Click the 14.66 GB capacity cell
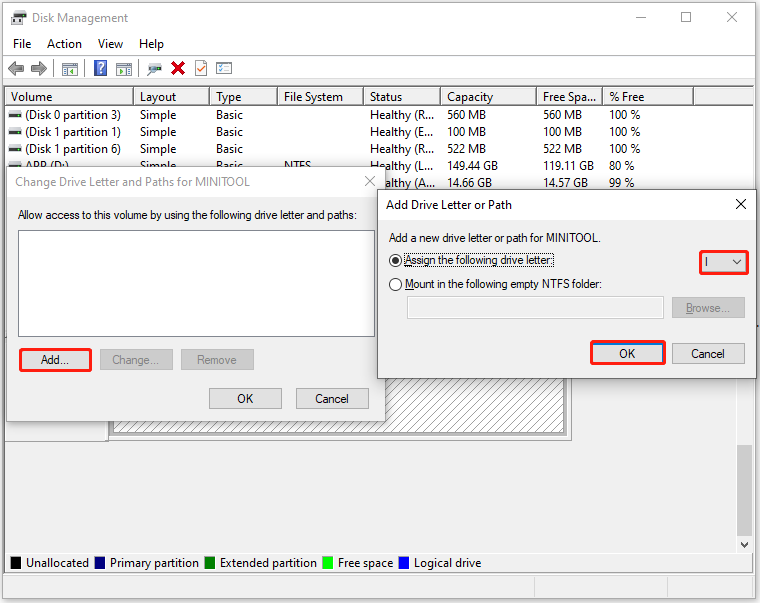The height and width of the screenshot is (603, 760). click(470, 183)
